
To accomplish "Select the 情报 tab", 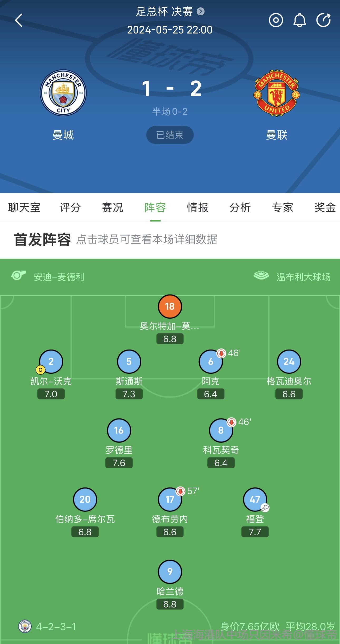I will point(197,208).
